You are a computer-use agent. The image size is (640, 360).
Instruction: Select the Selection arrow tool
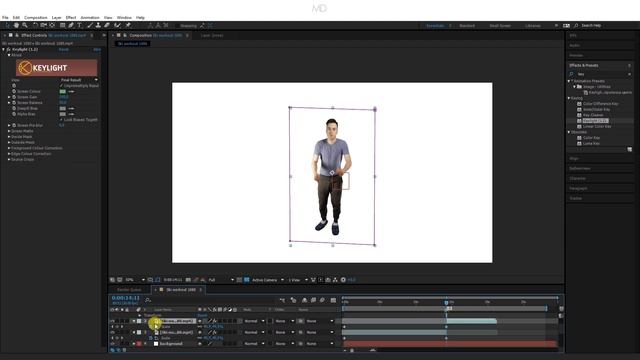pos(8,25)
